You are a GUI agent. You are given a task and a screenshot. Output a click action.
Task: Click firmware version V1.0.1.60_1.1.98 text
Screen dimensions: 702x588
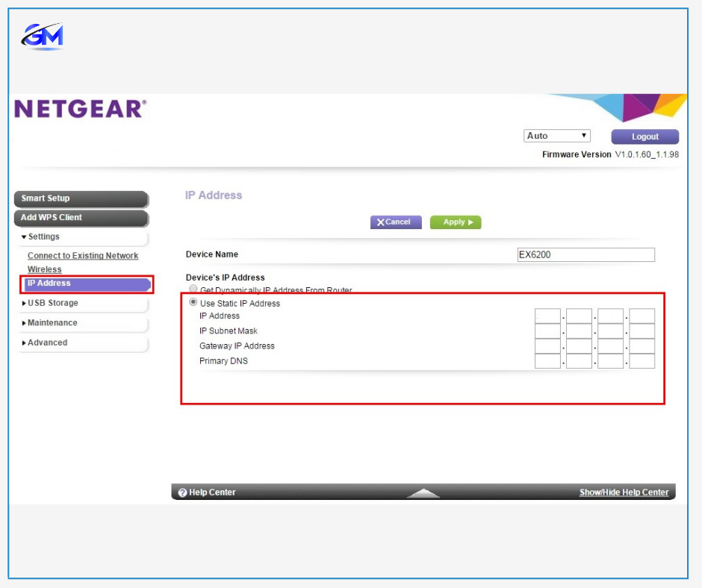[647, 154]
